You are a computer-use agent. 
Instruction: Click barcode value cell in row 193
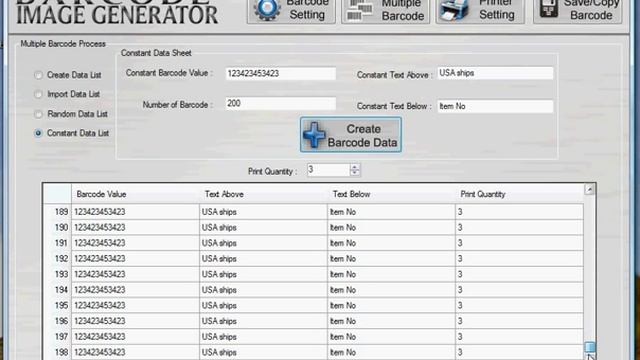point(136,274)
